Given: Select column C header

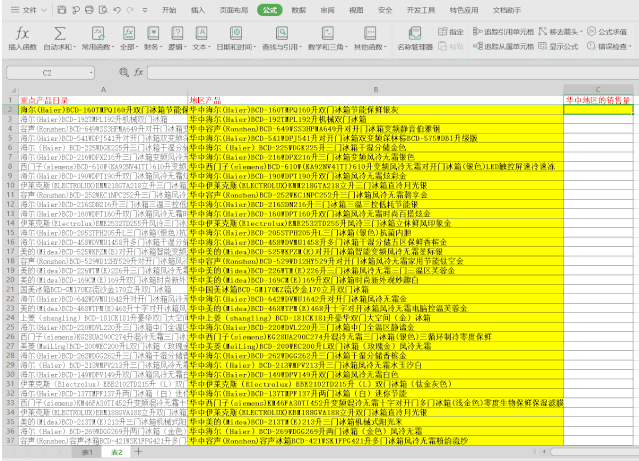Looking at the screenshot, I should (598, 90).
